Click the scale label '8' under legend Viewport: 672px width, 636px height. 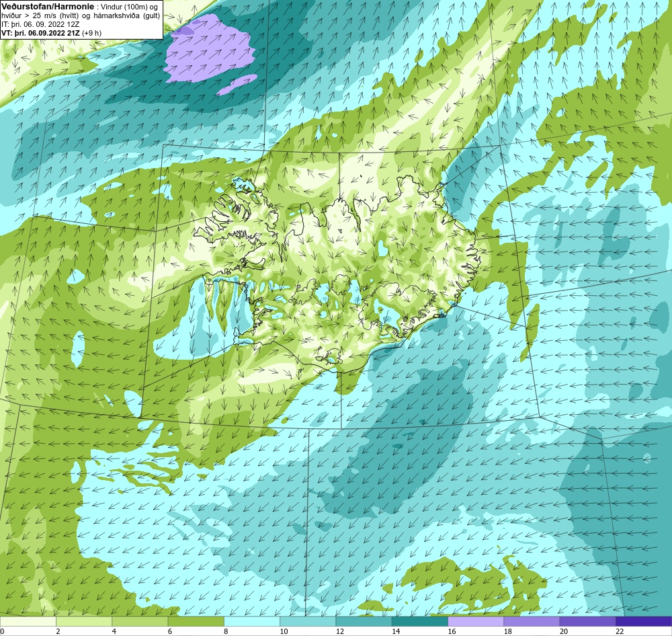click(226, 631)
